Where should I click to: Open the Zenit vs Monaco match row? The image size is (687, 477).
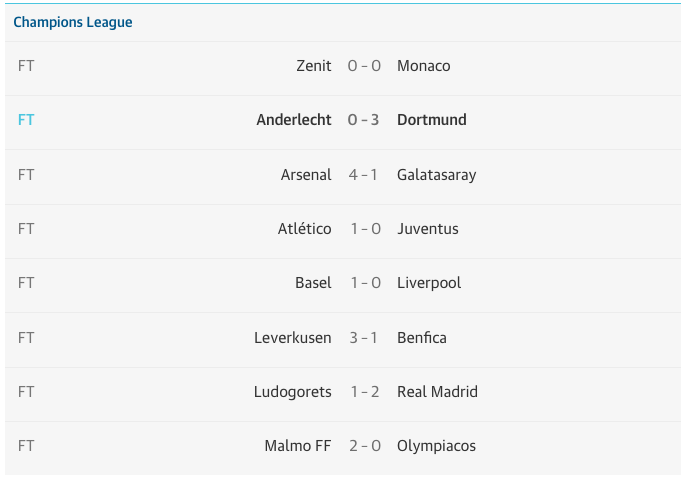coord(343,68)
